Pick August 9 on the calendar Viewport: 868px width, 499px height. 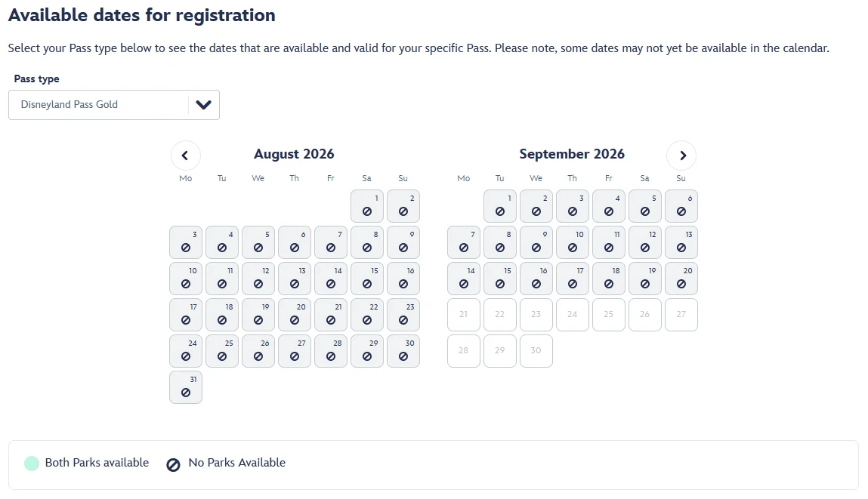pyautogui.click(x=403, y=242)
